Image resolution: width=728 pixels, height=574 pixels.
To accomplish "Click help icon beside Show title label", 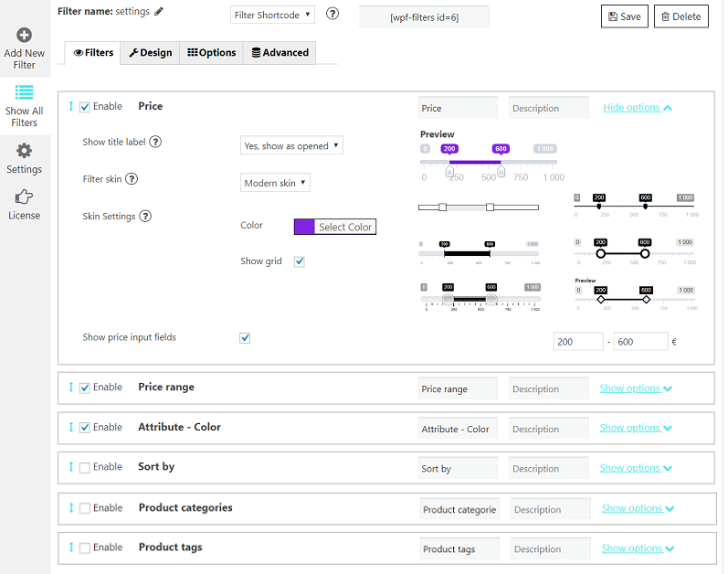I will tap(155, 143).
